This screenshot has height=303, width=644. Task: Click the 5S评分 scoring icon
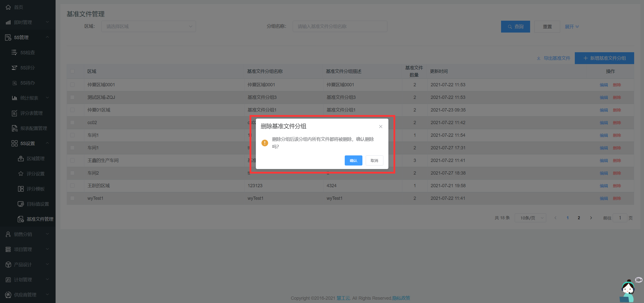point(14,68)
